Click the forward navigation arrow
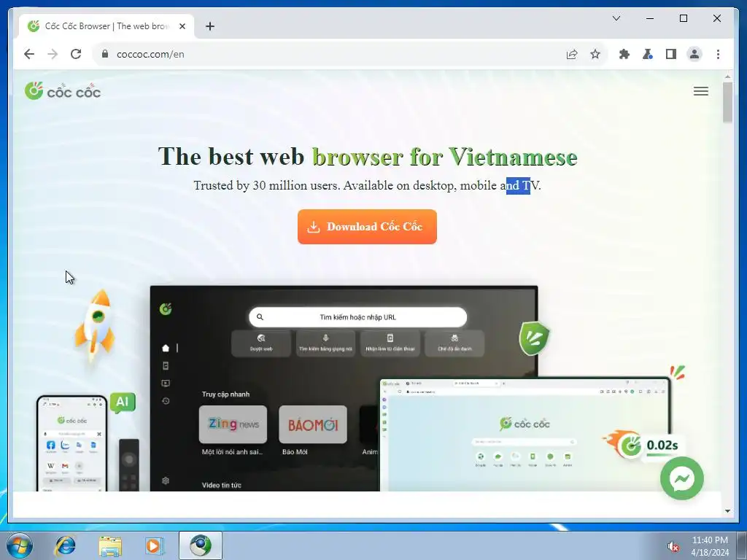The width and height of the screenshot is (747, 560). coord(53,54)
